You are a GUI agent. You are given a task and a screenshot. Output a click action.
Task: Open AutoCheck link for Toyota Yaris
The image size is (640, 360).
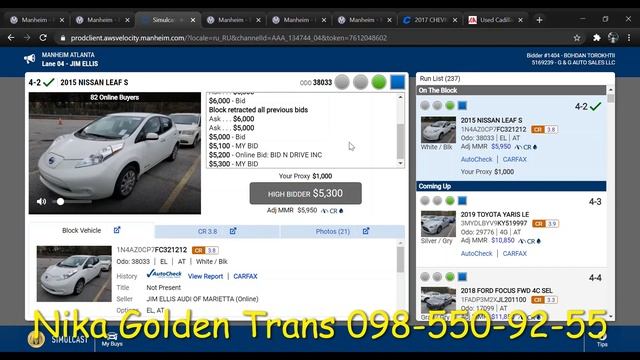(x=476, y=253)
